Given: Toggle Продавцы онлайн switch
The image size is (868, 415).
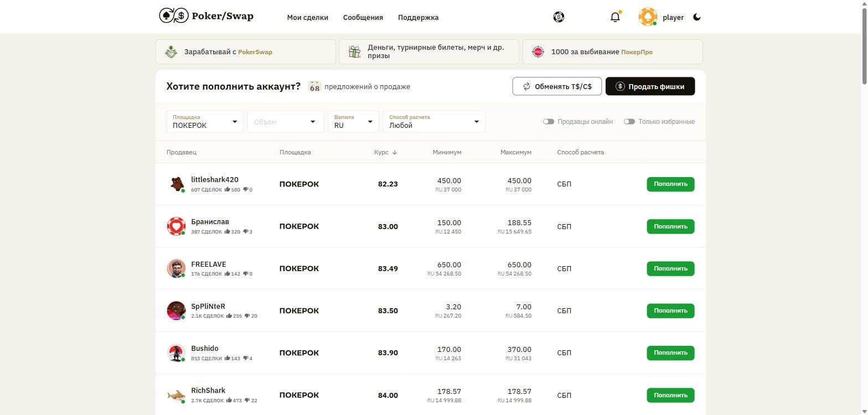Looking at the screenshot, I should pos(549,122).
